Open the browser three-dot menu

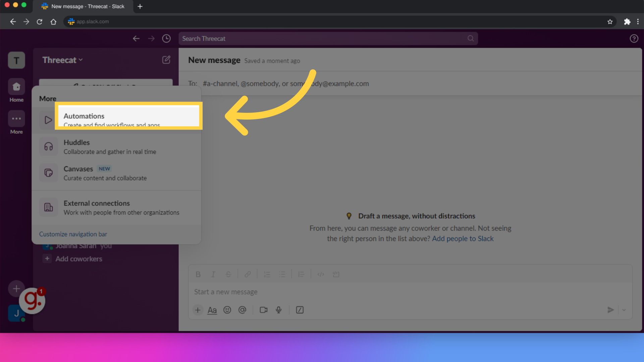pyautogui.click(x=638, y=22)
